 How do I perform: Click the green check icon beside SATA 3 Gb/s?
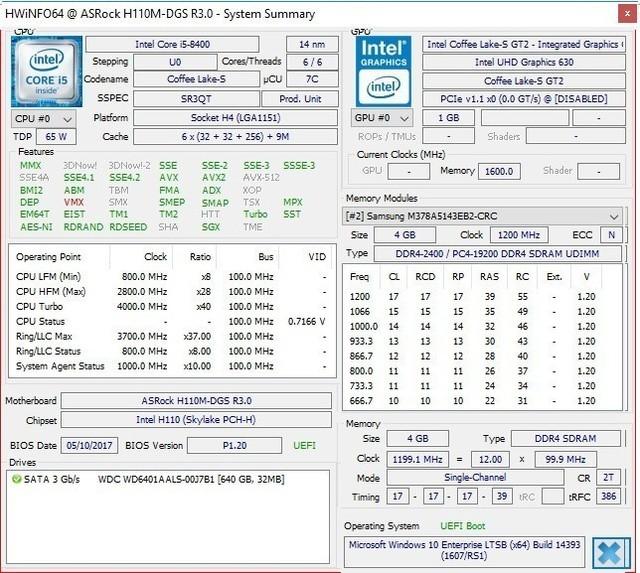coord(16,479)
